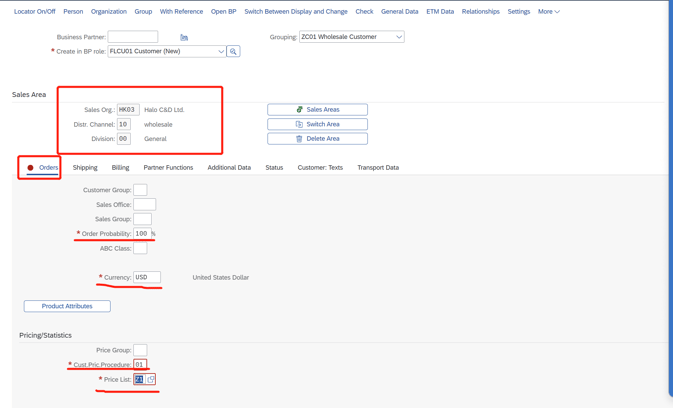Click Locator On/Off in the menu bar
The width and height of the screenshot is (673, 408).
(35, 12)
